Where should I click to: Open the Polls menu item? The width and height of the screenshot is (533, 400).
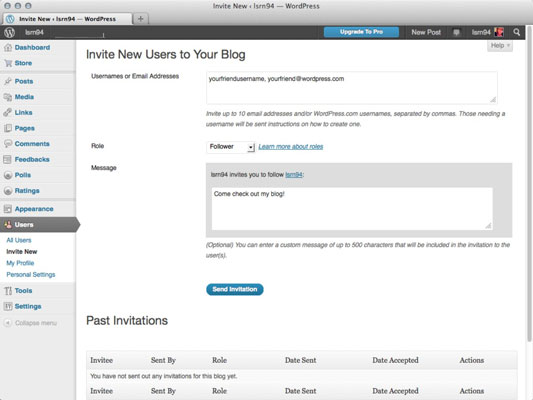click(23, 175)
